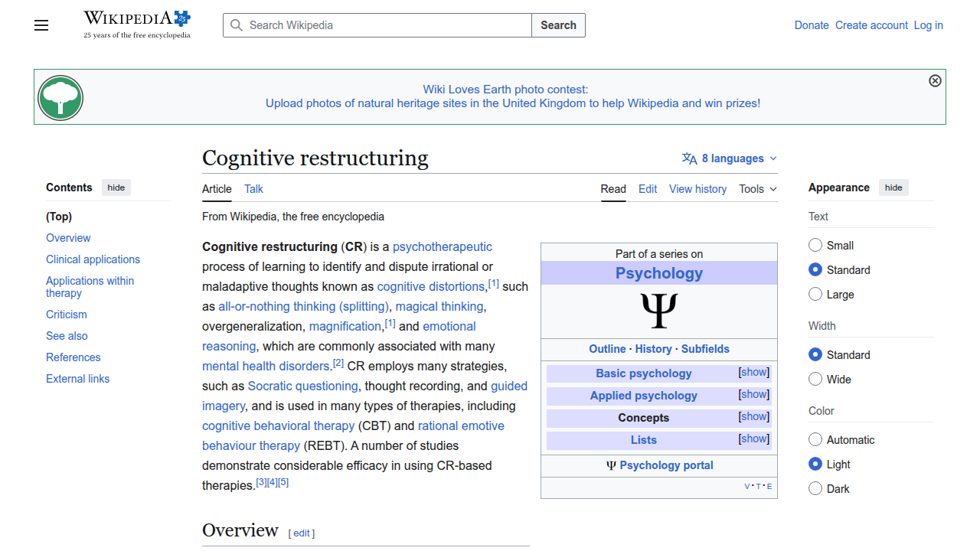Open the magical thinking link
The width and height of the screenshot is (980, 551).
click(x=439, y=306)
